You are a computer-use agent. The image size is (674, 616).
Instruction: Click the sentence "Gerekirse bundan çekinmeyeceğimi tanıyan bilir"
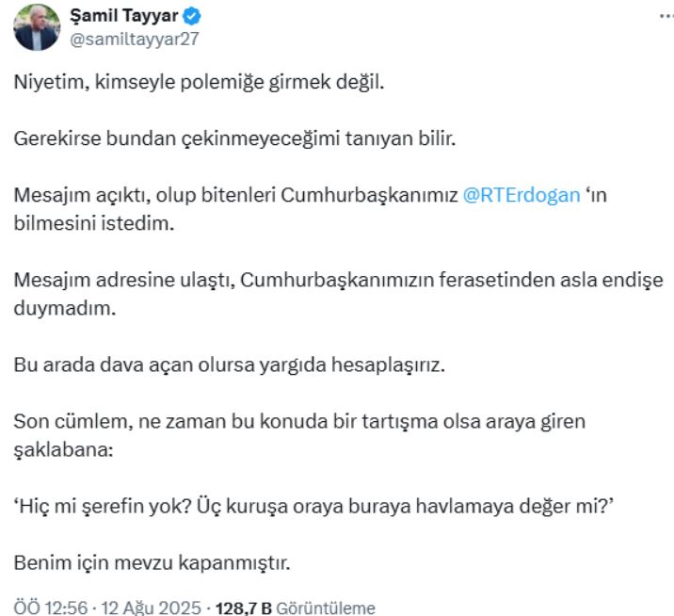(235, 138)
